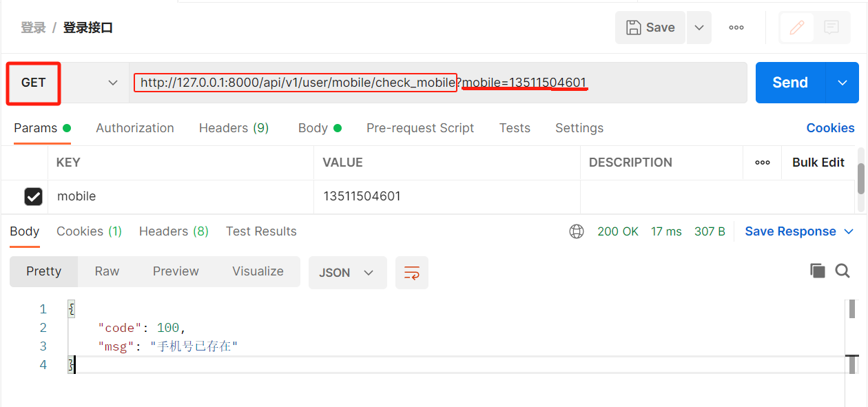
Task: Expand the Save Response dropdown arrow
Action: [849, 231]
